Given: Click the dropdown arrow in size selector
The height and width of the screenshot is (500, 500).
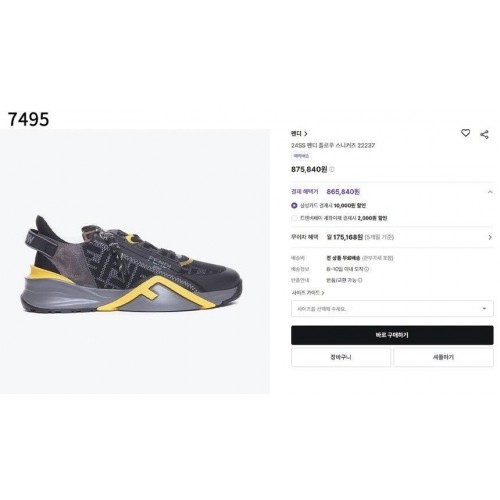Looking at the screenshot, I should pyautogui.click(x=484, y=309).
